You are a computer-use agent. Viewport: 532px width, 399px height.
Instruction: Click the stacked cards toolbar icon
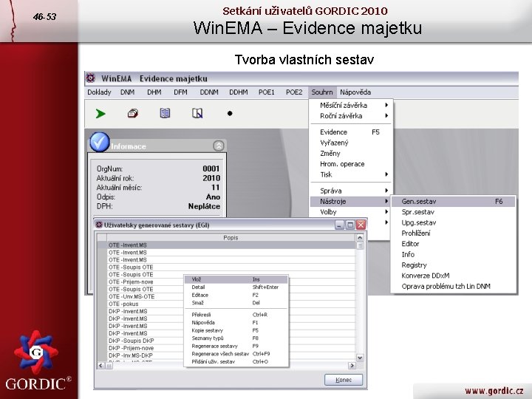coord(133,113)
